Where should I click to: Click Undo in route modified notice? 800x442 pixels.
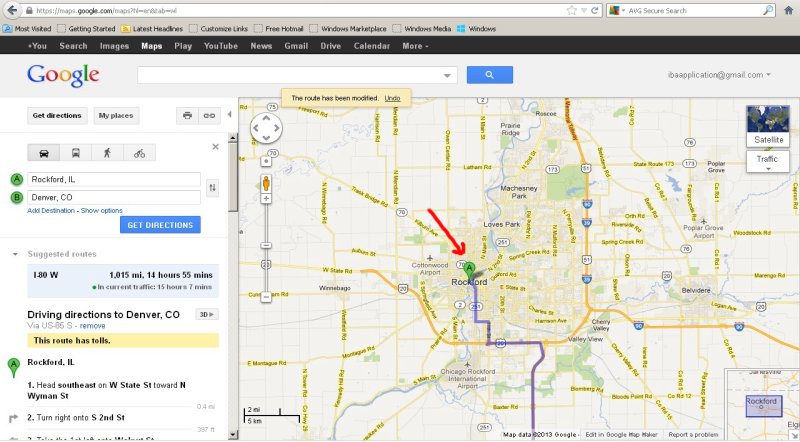tap(392, 98)
